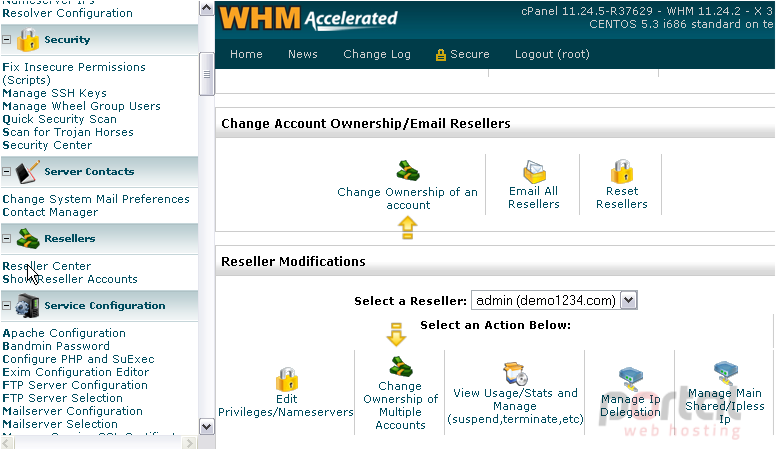
Task: Click the sidebar scrollbar up arrow
Action: [x=206, y=8]
